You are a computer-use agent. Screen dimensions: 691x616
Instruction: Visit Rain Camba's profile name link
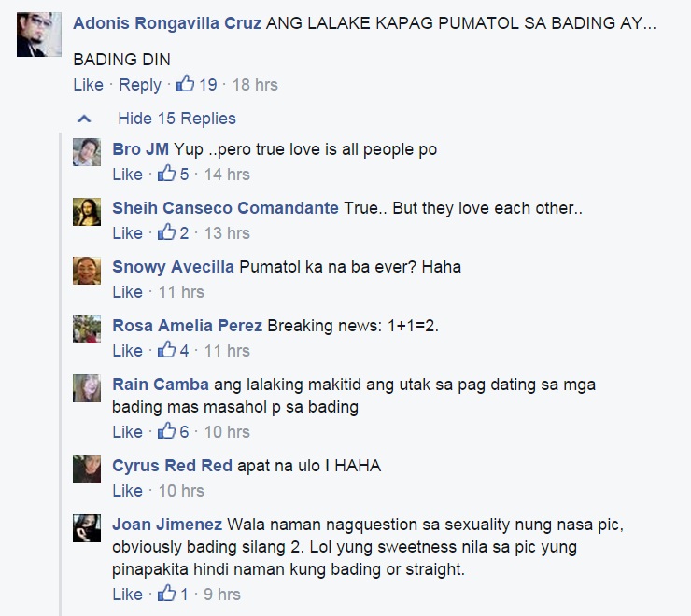(161, 385)
